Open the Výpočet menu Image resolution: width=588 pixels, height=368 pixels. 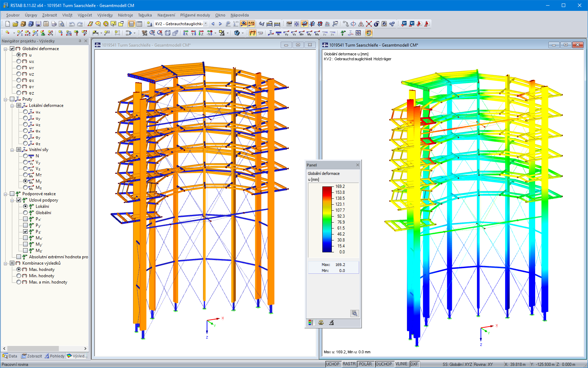[x=85, y=15]
